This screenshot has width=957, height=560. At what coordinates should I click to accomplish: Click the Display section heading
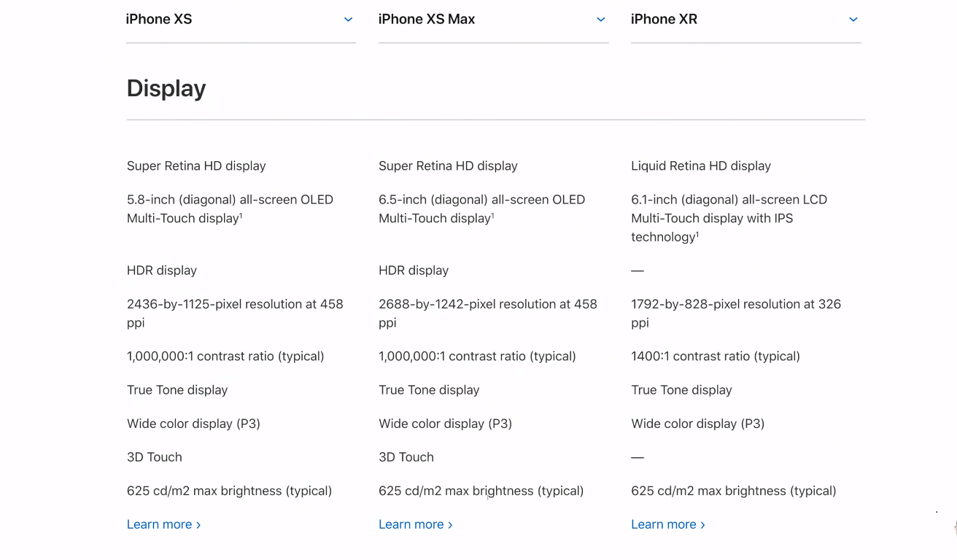[x=166, y=88]
